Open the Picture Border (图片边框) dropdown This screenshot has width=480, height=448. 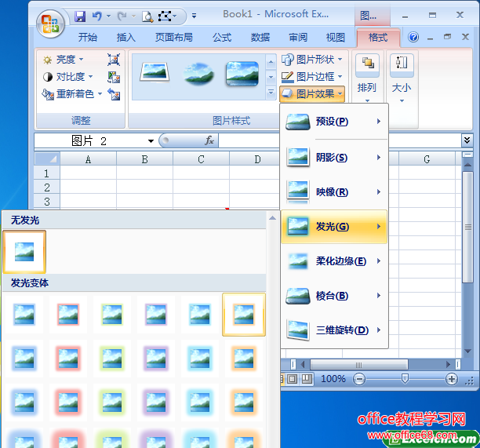pos(312,77)
